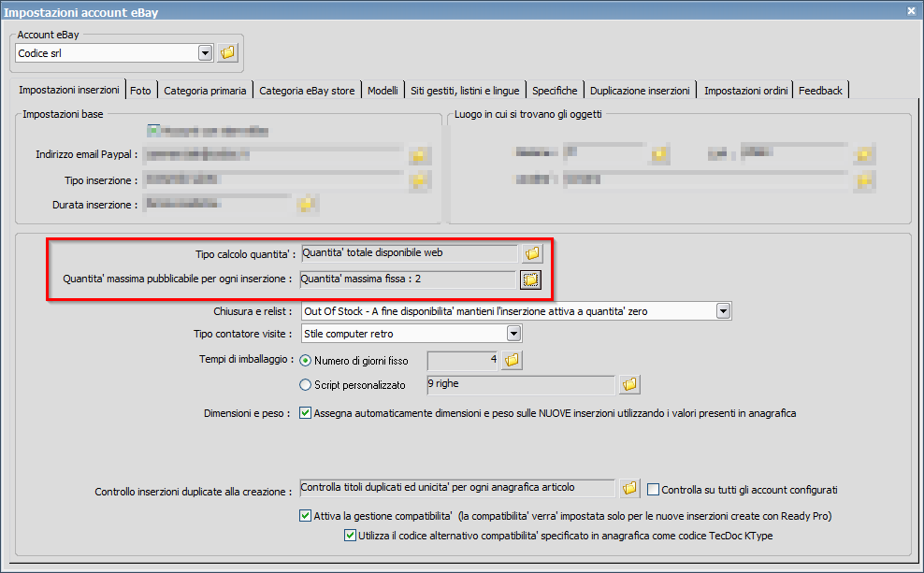The width and height of the screenshot is (924, 573).
Task: Select Script personalizzato radio button
Action: click(x=305, y=384)
